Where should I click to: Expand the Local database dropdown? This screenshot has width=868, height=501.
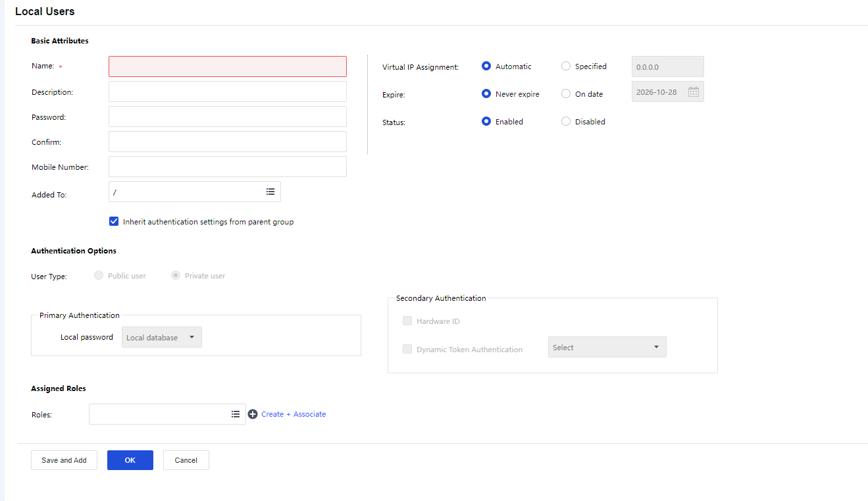pos(162,337)
